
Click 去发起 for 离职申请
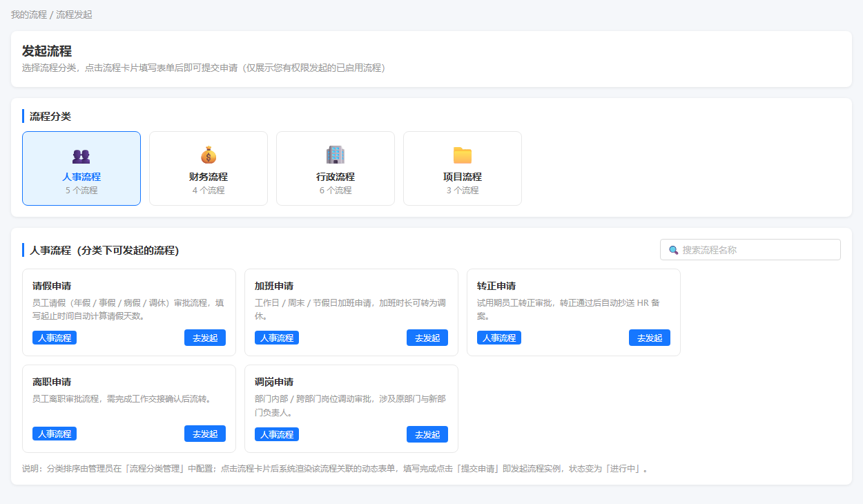(x=205, y=434)
